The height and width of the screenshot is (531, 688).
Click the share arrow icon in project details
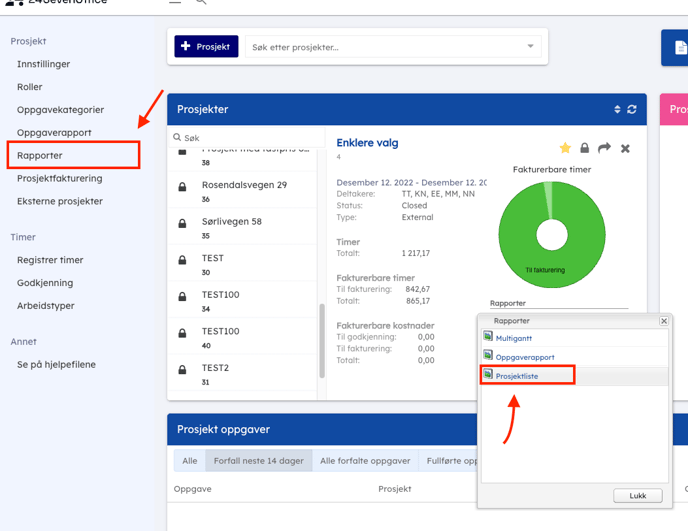coord(604,148)
